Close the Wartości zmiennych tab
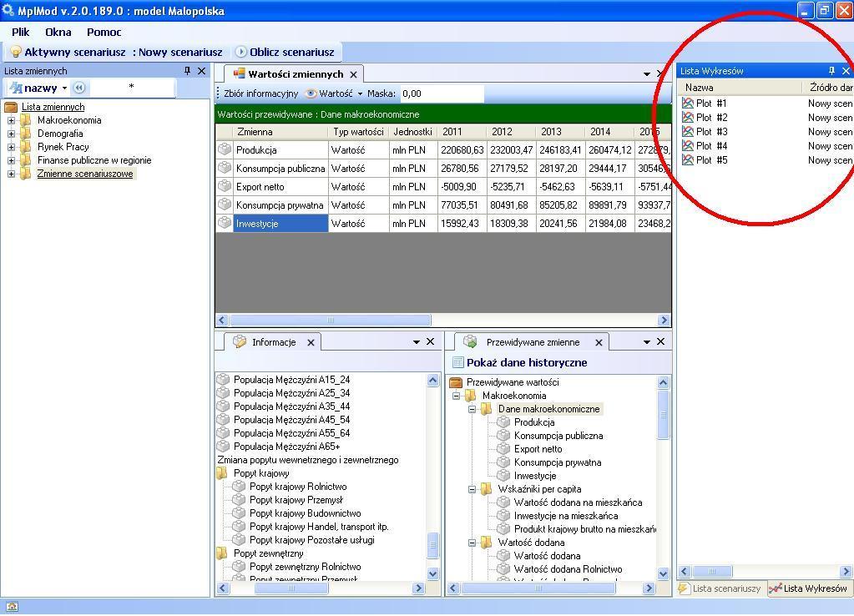854x616 pixels. click(x=353, y=74)
